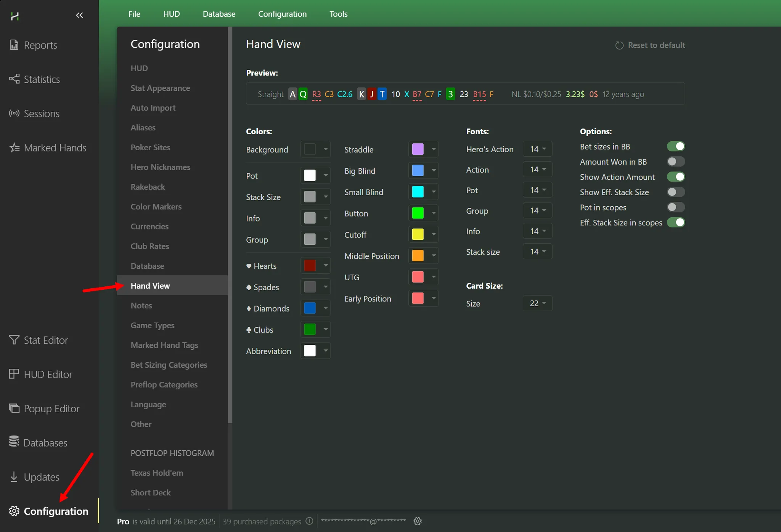Open the Database menu in the top bar
The image size is (781, 532).
point(219,14)
